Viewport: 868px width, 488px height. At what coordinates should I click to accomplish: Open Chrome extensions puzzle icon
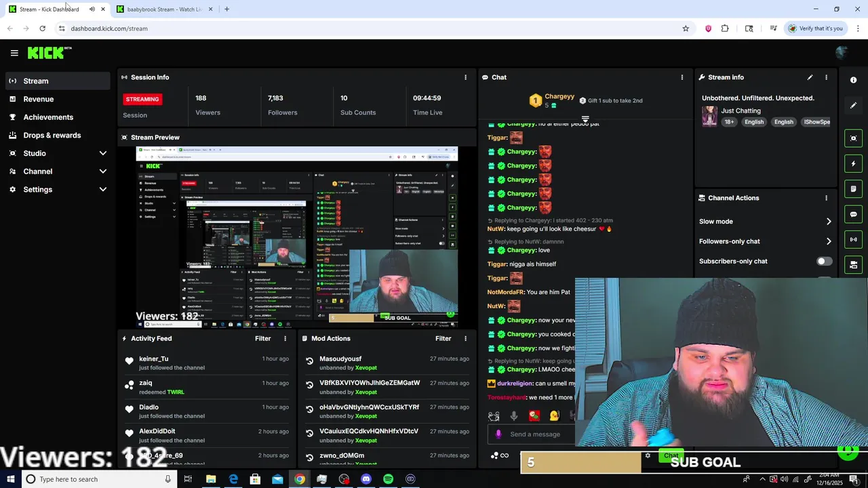tap(725, 28)
